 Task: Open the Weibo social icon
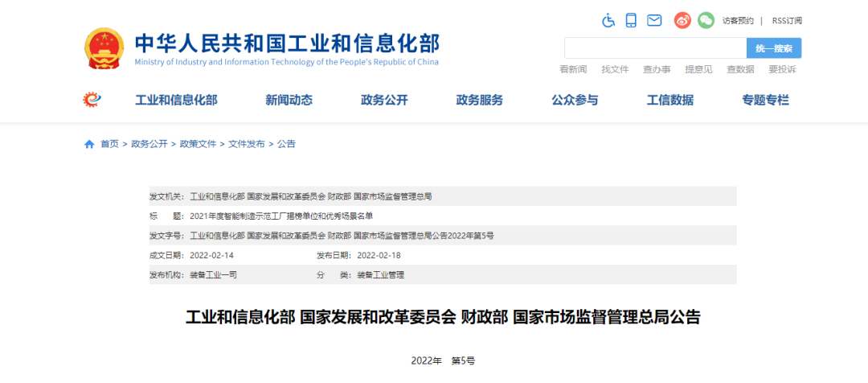682,20
